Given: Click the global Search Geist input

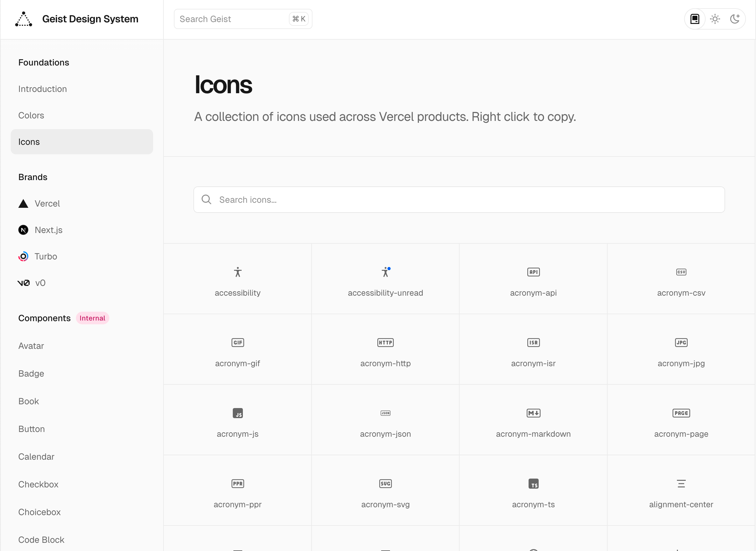Looking at the screenshot, I should (x=243, y=19).
